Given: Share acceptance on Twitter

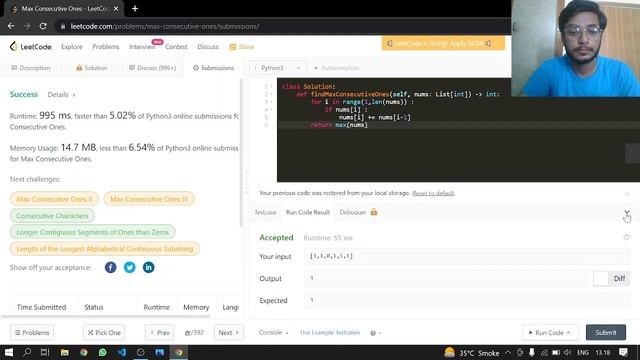Looking at the screenshot, I should tap(129, 267).
